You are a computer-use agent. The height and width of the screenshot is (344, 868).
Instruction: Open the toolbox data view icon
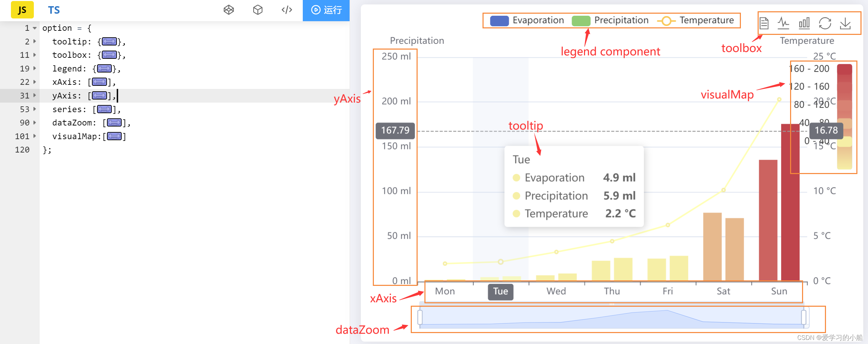[x=764, y=23]
